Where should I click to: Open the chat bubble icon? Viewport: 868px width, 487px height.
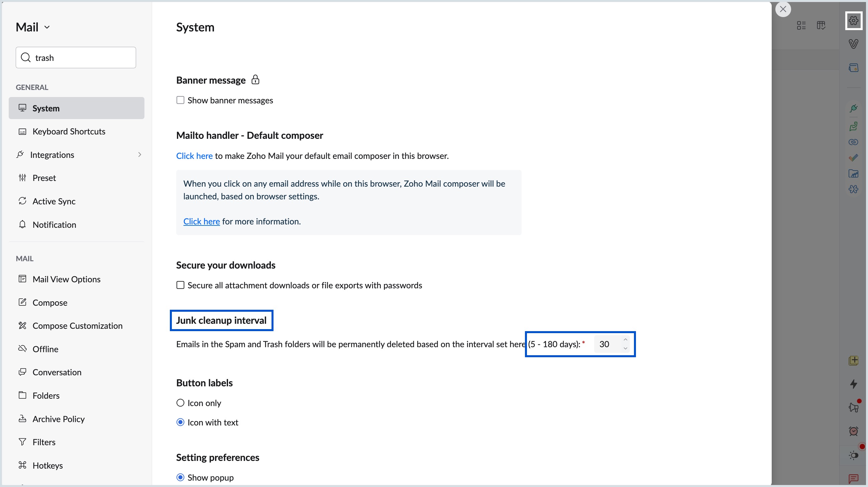click(853, 478)
